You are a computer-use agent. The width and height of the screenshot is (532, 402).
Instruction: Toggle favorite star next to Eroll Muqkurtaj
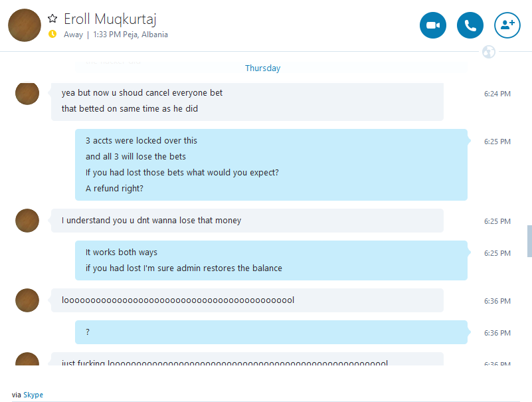point(52,19)
